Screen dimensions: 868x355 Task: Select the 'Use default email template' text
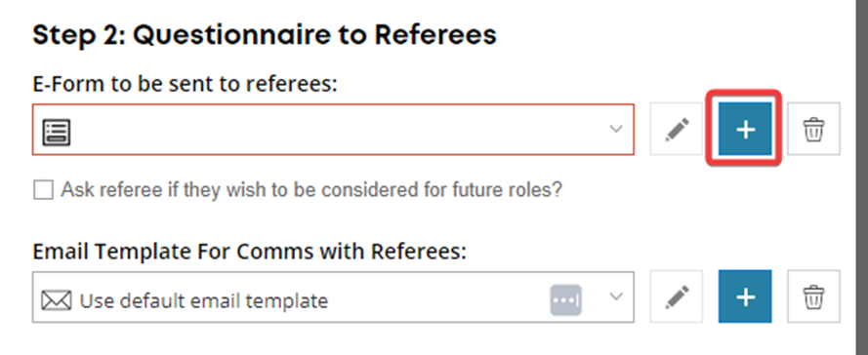point(204,300)
